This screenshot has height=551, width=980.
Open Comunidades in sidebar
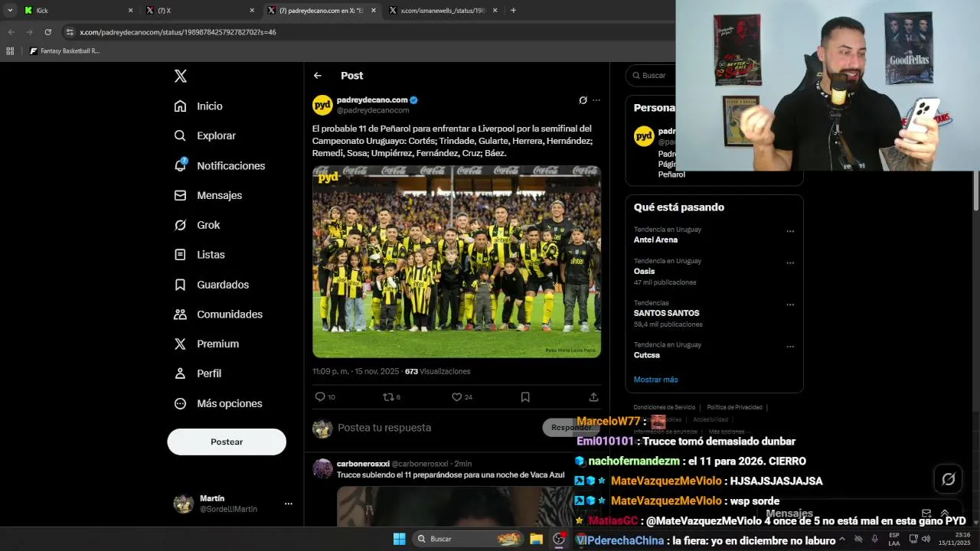click(x=218, y=315)
